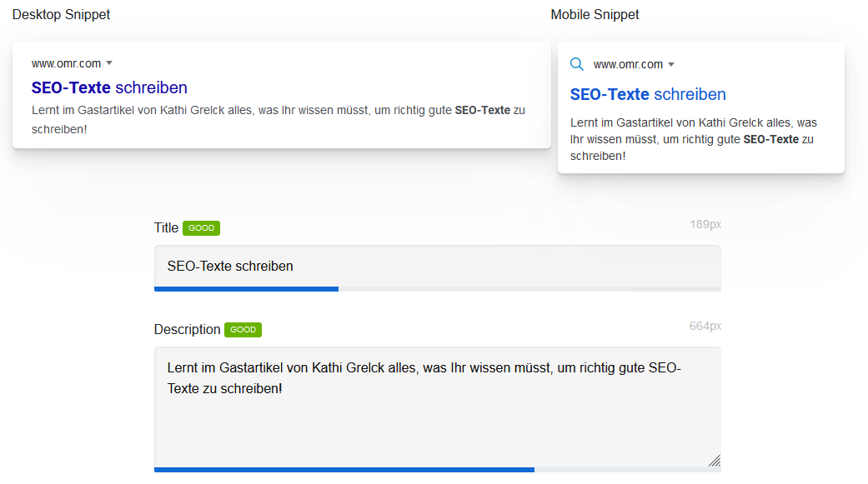This screenshot has height=484, width=868.
Task: Click the resize handle of the Description textarea
Action: (714, 459)
